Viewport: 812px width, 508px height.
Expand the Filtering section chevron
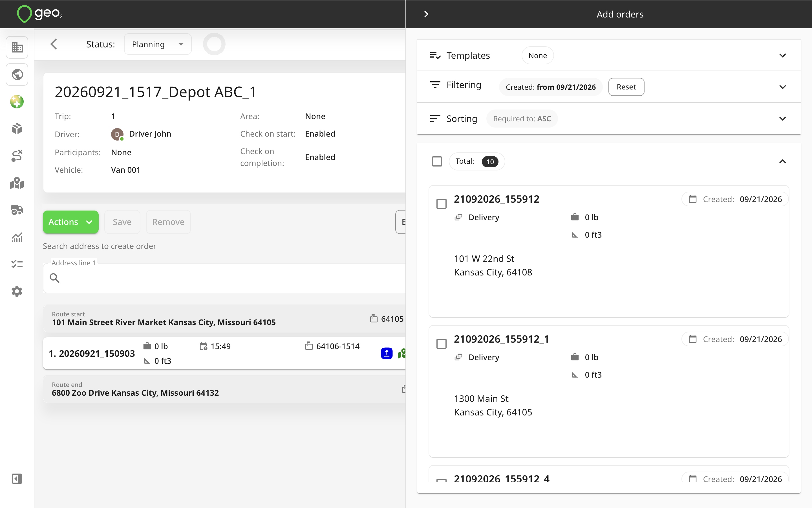[782, 87]
